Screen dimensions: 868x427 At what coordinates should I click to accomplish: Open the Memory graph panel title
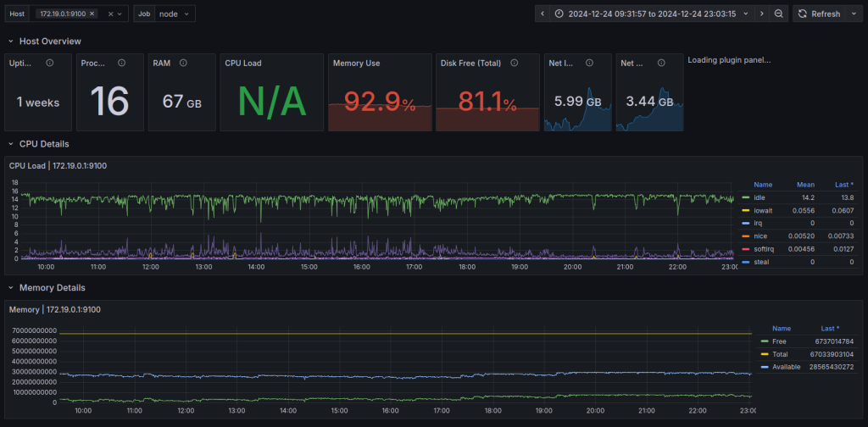click(x=55, y=309)
